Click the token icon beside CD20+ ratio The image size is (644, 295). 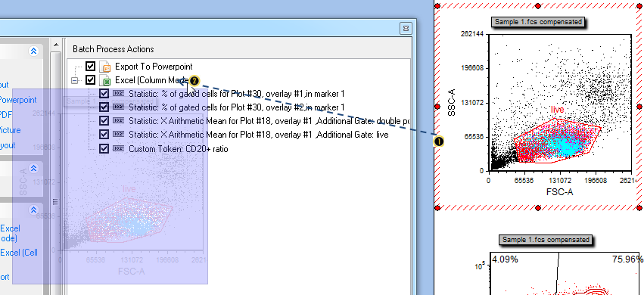point(119,148)
